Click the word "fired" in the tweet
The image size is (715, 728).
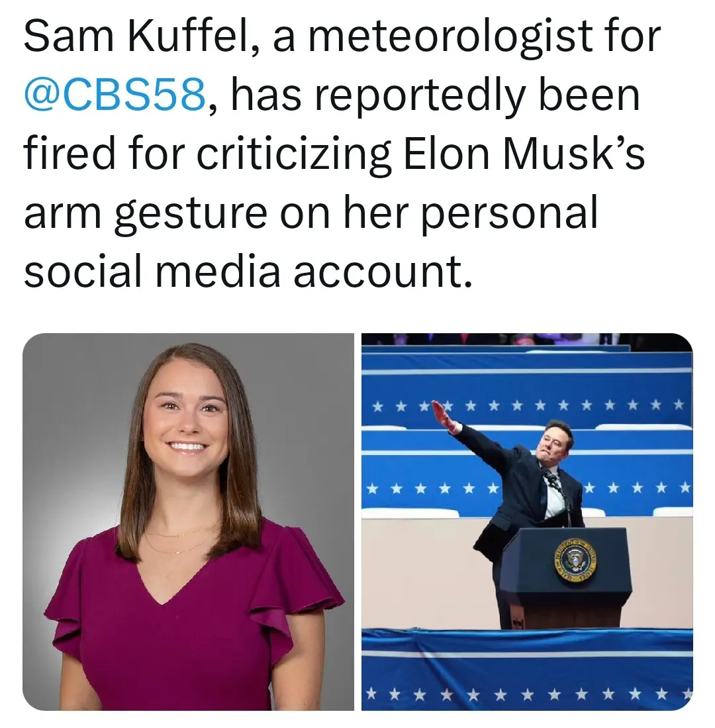tap(70, 154)
